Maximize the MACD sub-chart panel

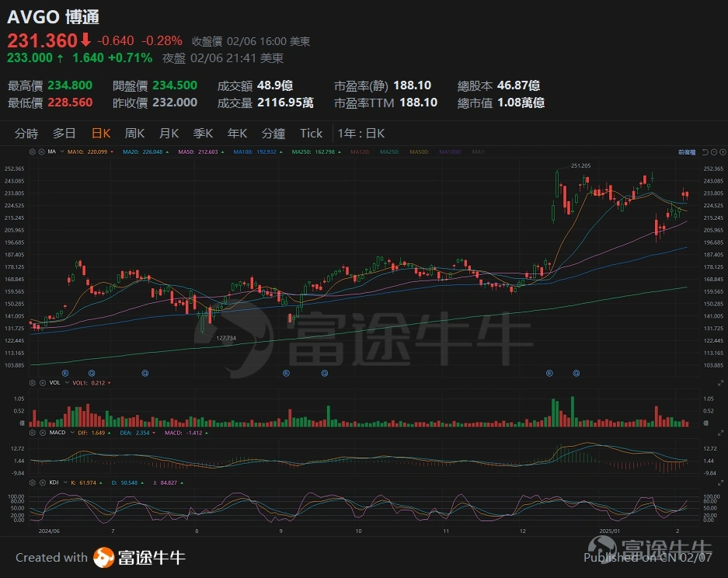[720, 433]
